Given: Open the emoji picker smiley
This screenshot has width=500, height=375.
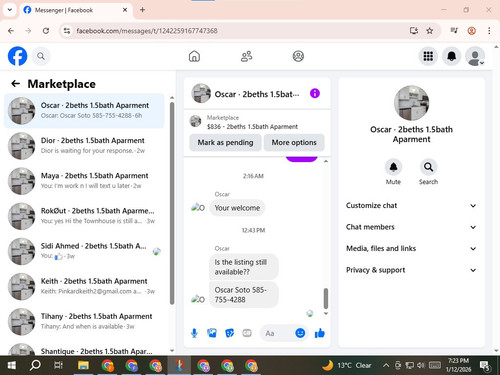Looking at the screenshot, I should (300, 333).
